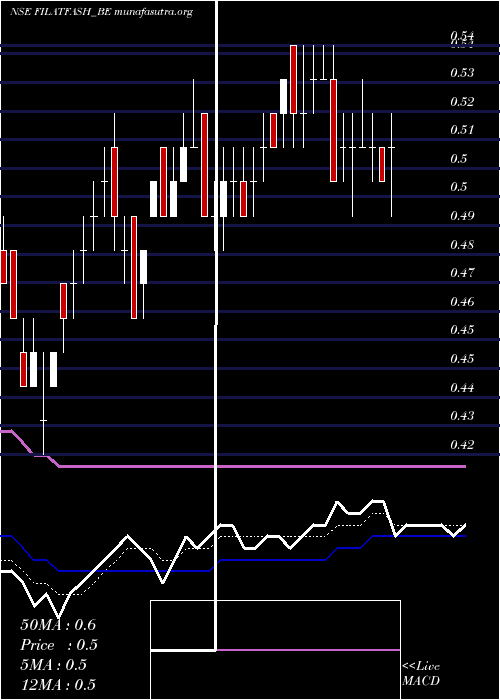Click the NSE FILATFASH_BE chart title

pos(101,12)
